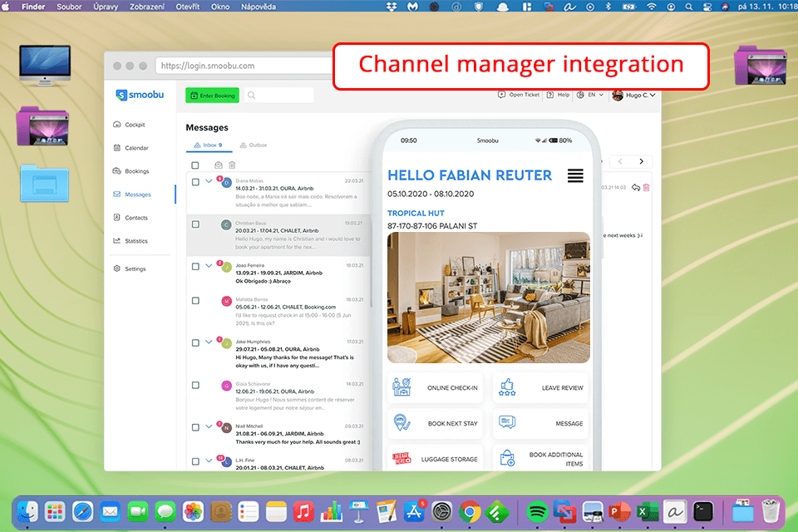Tap the Online Check-in button in guest app
798x532 pixels.
(x=435, y=388)
